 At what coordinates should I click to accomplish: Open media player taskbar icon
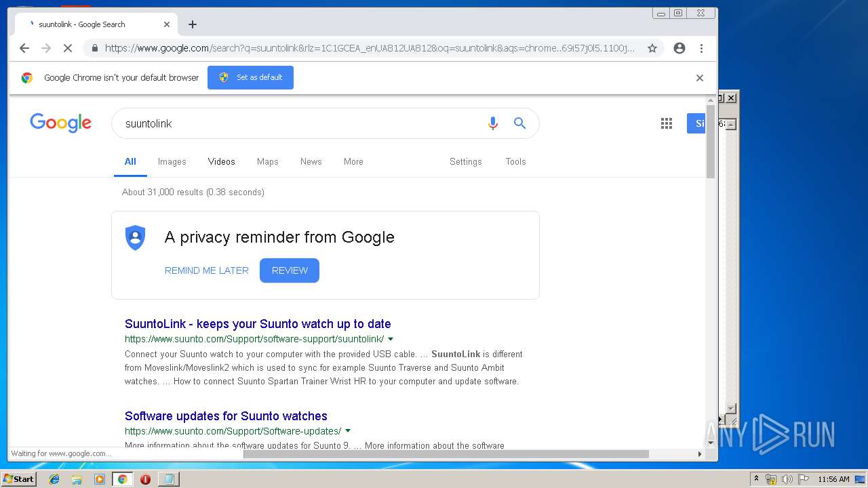tap(100, 479)
